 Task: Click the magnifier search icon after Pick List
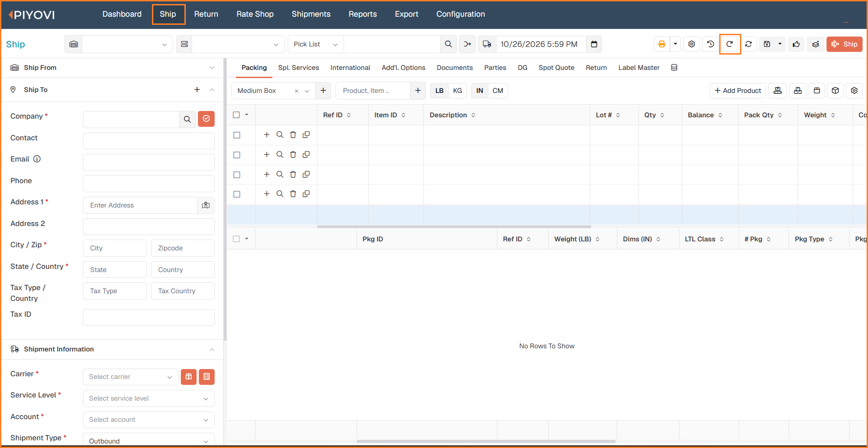pyautogui.click(x=448, y=44)
